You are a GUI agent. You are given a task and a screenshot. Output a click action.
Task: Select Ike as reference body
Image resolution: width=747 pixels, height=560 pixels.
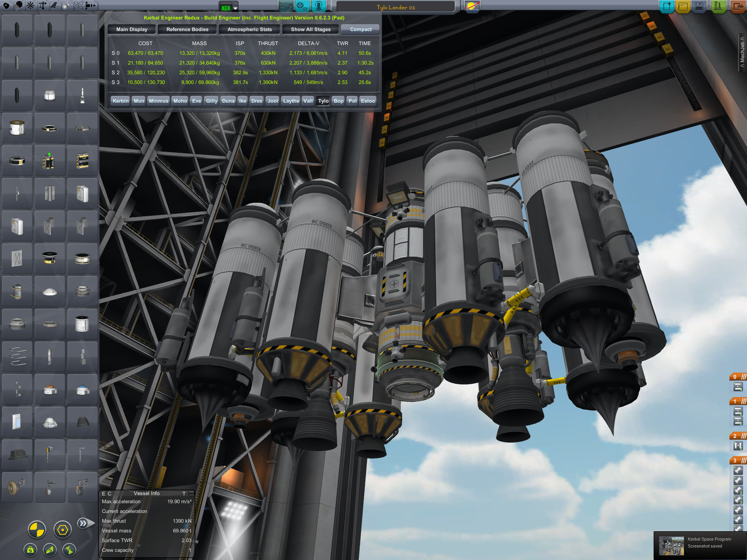pyautogui.click(x=243, y=101)
